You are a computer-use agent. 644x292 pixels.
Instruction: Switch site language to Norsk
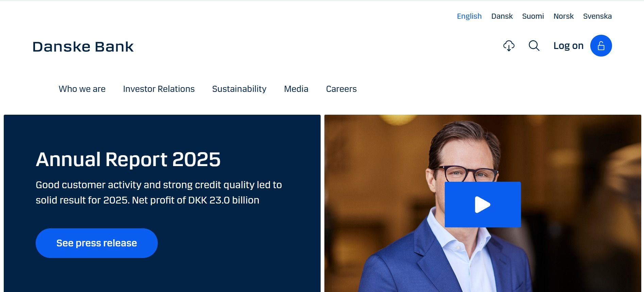pyautogui.click(x=563, y=16)
